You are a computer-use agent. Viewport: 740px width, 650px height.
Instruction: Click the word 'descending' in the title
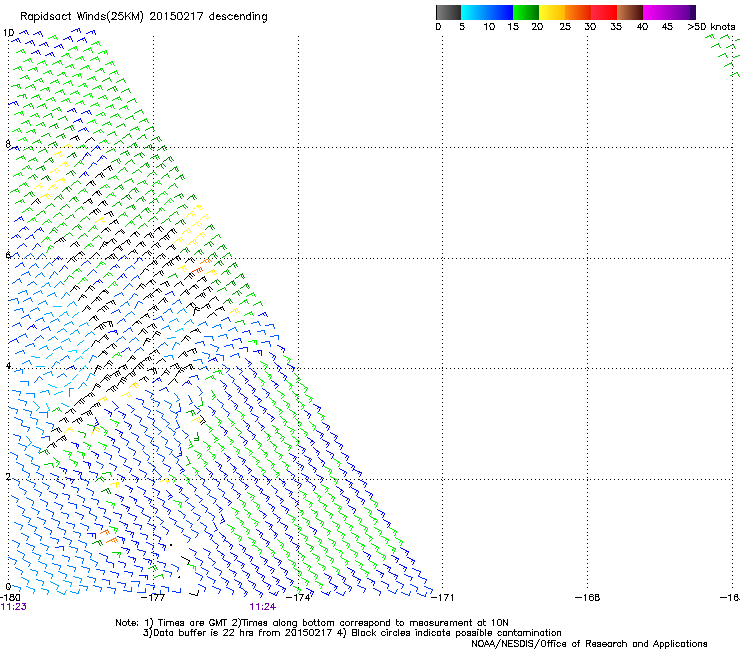tap(238, 17)
